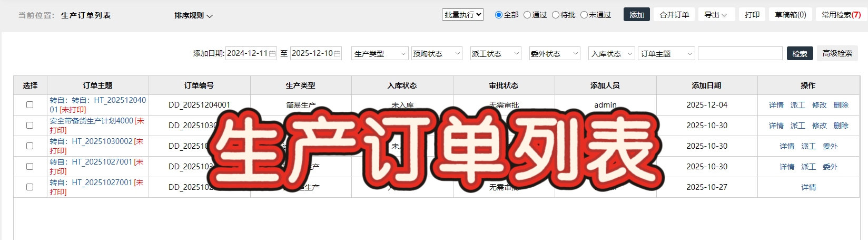Click 详情 for HT_20251030002 row
This screenshot has height=240, width=868.
pos(787,146)
